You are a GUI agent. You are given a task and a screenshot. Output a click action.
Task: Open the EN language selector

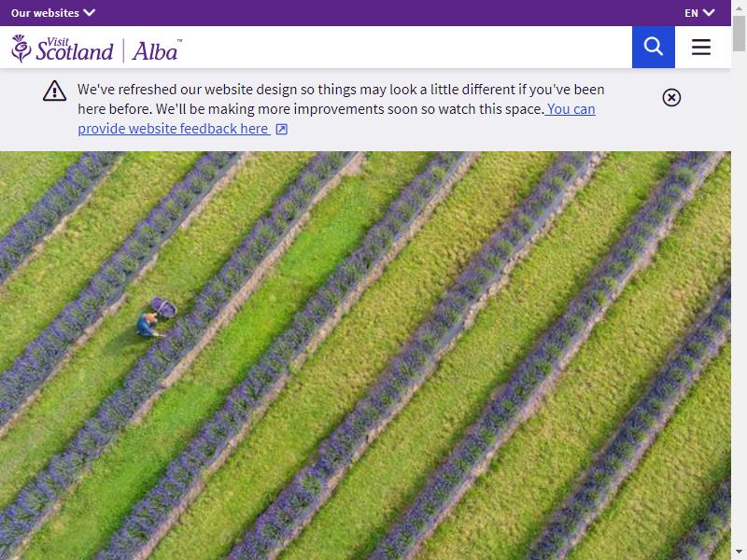pos(699,13)
